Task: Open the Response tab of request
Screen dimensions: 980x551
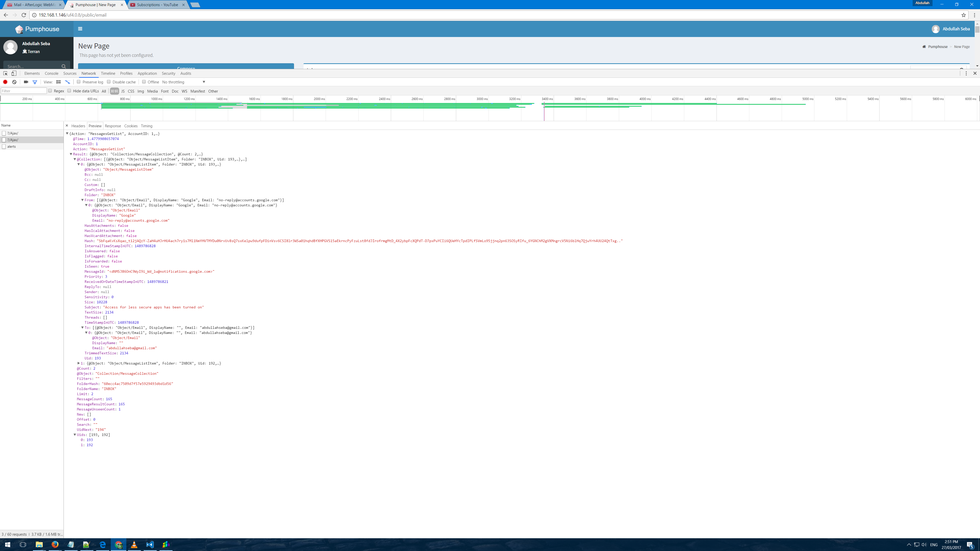Action: pyautogui.click(x=113, y=126)
